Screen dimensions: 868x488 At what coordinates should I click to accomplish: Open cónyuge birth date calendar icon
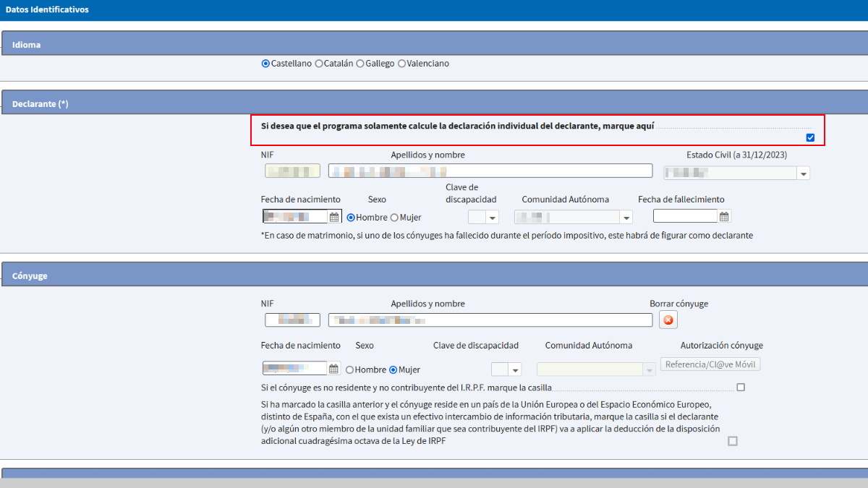(334, 369)
